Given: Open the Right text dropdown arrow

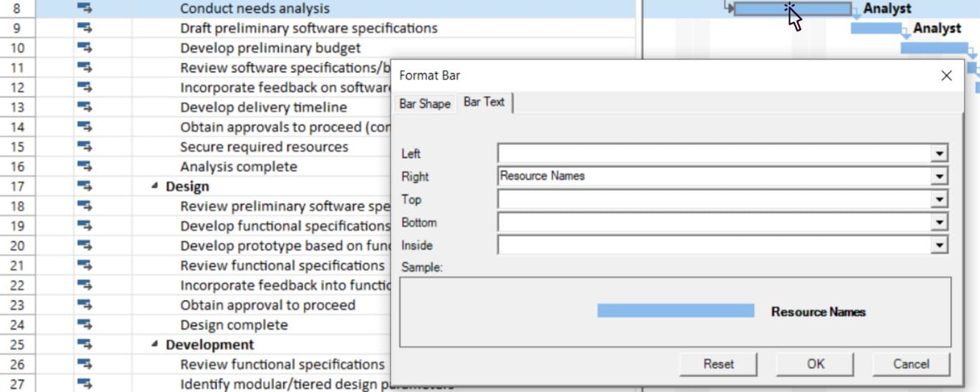Looking at the screenshot, I should 939,177.
